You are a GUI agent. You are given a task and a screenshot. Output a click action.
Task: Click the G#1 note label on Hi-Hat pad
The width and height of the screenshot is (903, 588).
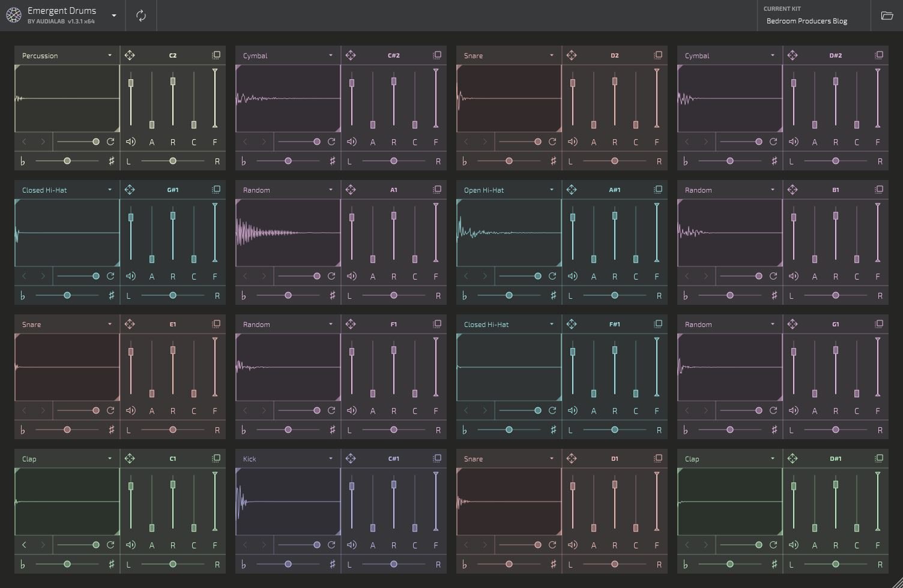pos(173,190)
